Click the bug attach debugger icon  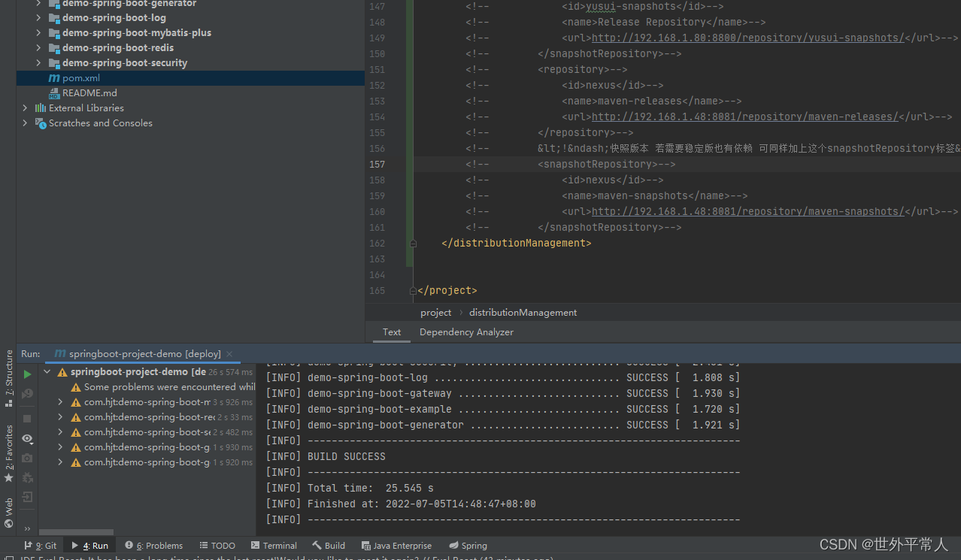(x=27, y=477)
